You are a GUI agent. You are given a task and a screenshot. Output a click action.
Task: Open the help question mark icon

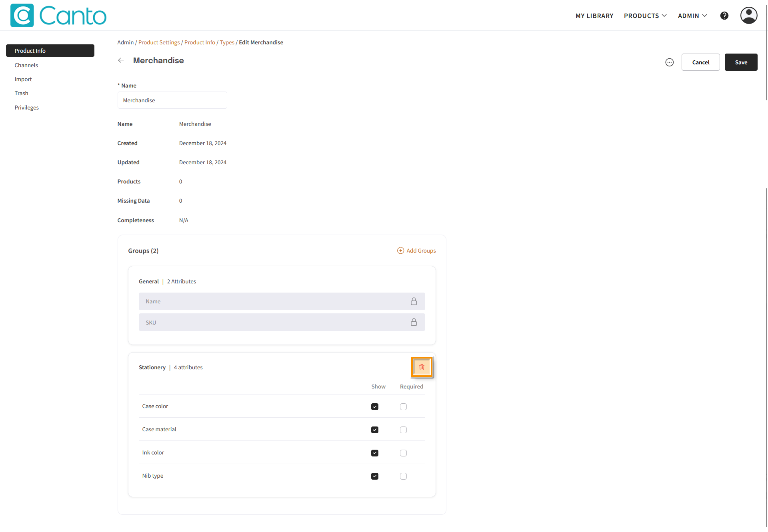coord(724,16)
